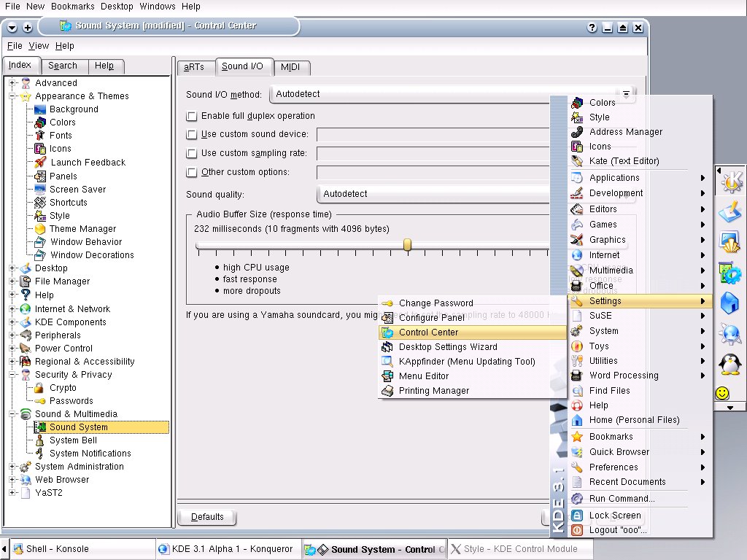This screenshot has height=560, width=747.
Task: Click the KAppfinder icon in the Settings submenu
Action: (388, 362)
